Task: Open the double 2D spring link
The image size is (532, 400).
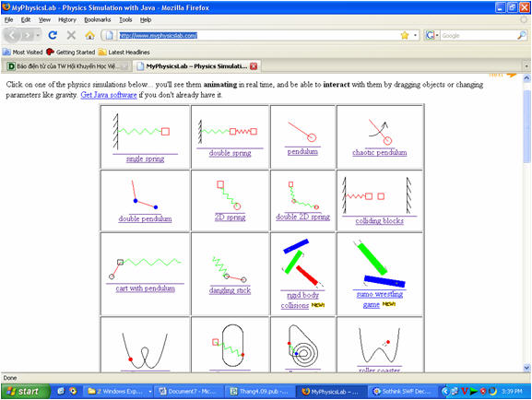Action: pos(303,217)
